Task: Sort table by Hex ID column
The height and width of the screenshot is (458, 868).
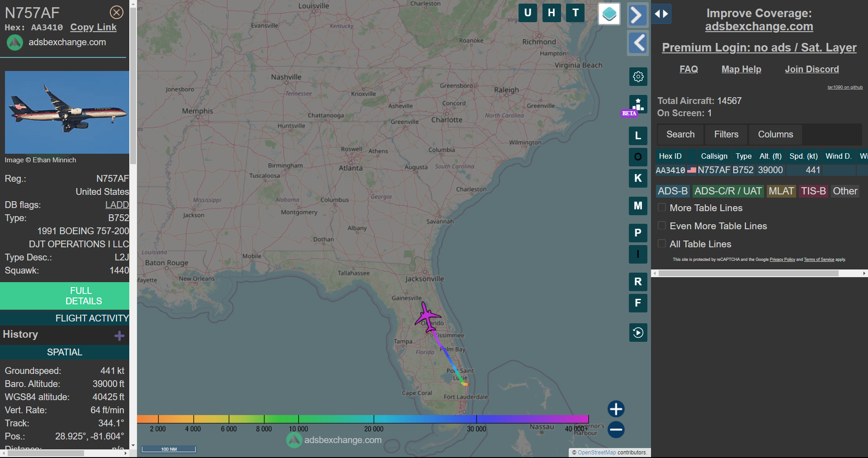Action: tap(670, 156)
